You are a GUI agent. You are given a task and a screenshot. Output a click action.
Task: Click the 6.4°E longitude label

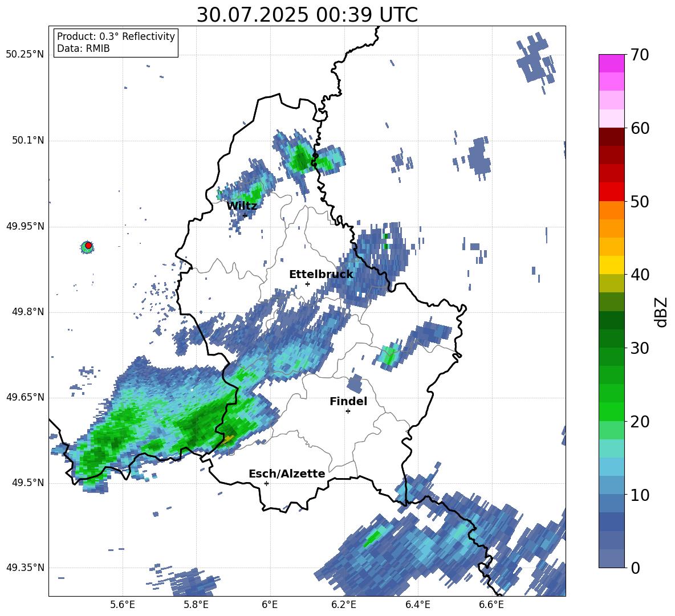click(x=417, y=605)
